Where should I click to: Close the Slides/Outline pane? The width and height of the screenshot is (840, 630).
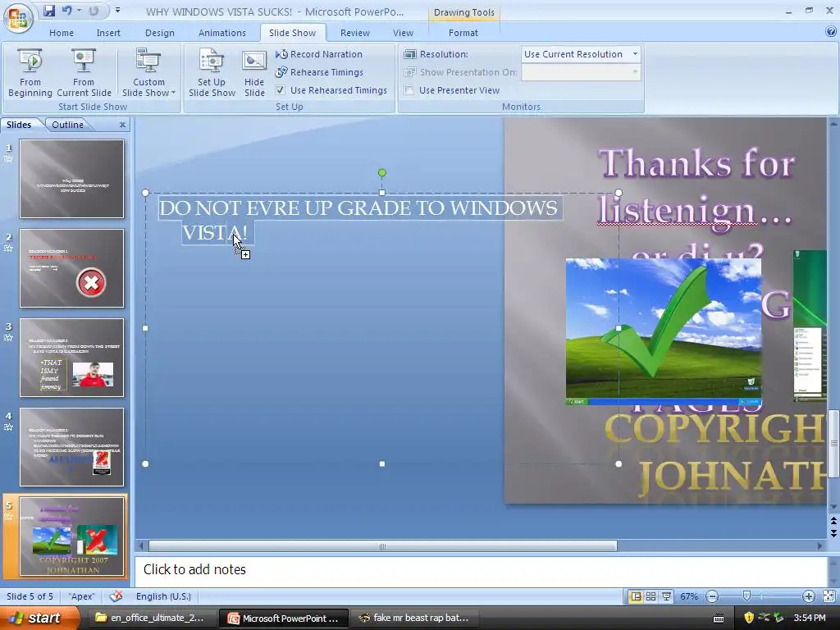point(123,125)
